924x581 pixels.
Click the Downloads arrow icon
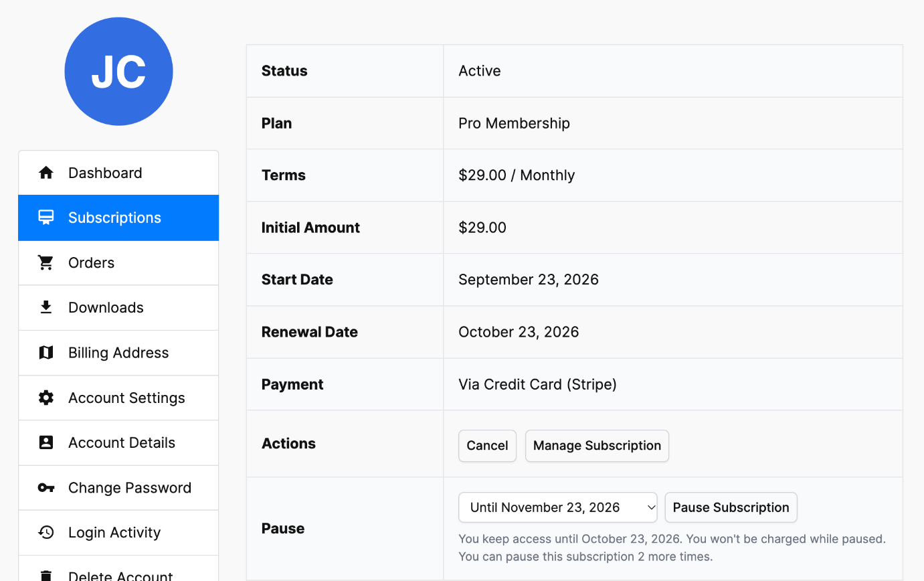pos(45,307)
